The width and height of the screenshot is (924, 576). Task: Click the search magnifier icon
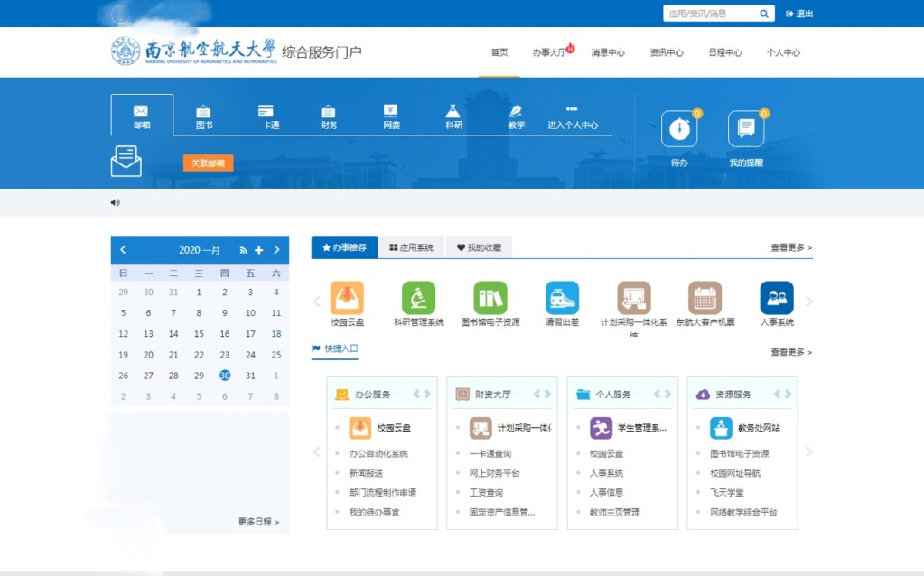(764, 14)
